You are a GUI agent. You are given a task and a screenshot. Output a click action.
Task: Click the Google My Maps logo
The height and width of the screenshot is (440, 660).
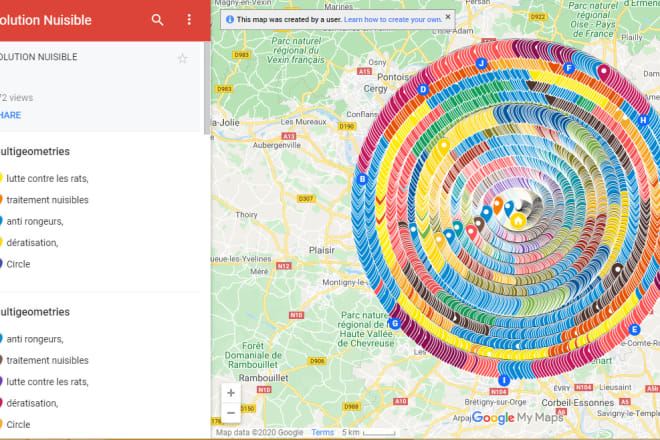(517, 417)
